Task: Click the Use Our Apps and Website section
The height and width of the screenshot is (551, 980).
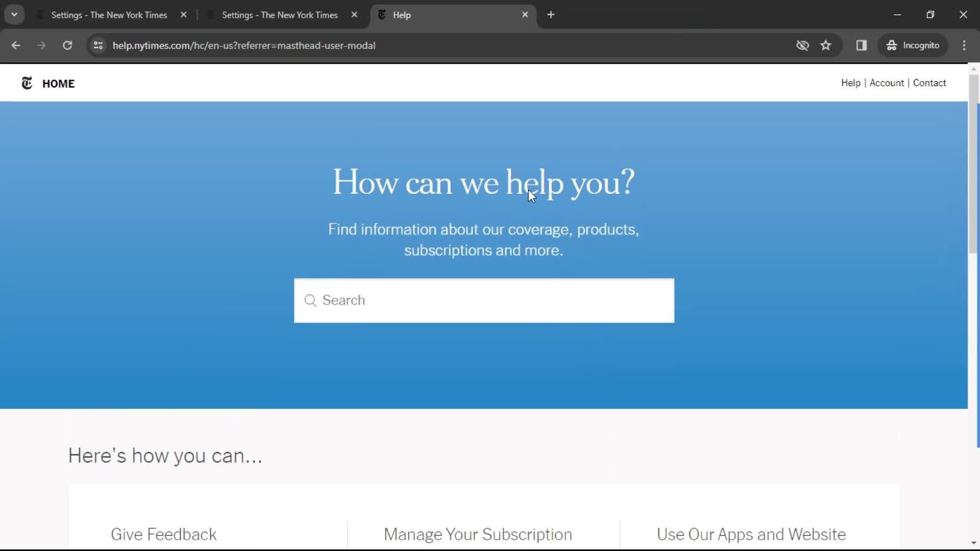Action: (x=751, y=534)
